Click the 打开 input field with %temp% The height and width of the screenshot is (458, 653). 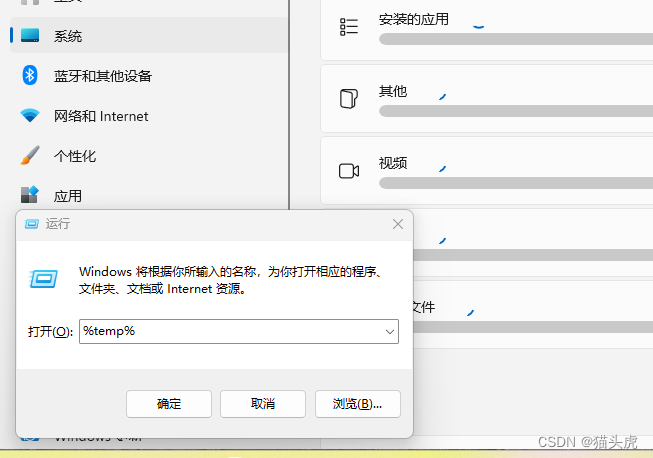point(239,331)
